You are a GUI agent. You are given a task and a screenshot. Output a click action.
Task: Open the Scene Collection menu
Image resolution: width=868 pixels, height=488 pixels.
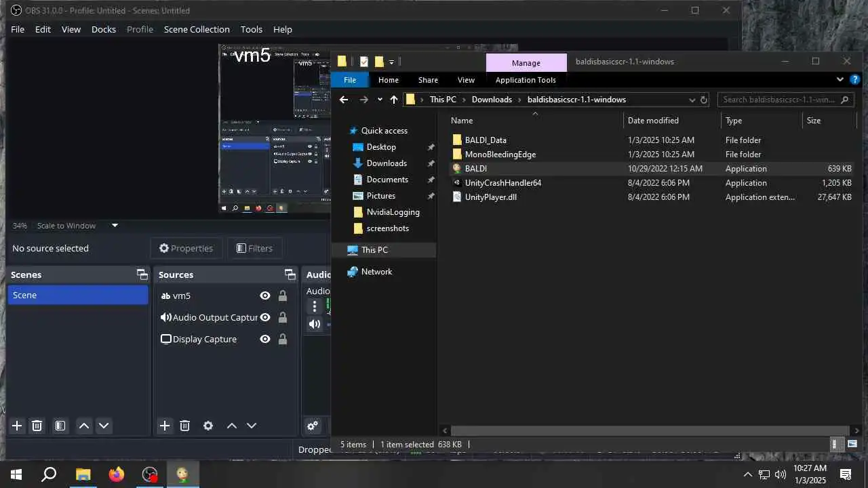tap(197, 29)
